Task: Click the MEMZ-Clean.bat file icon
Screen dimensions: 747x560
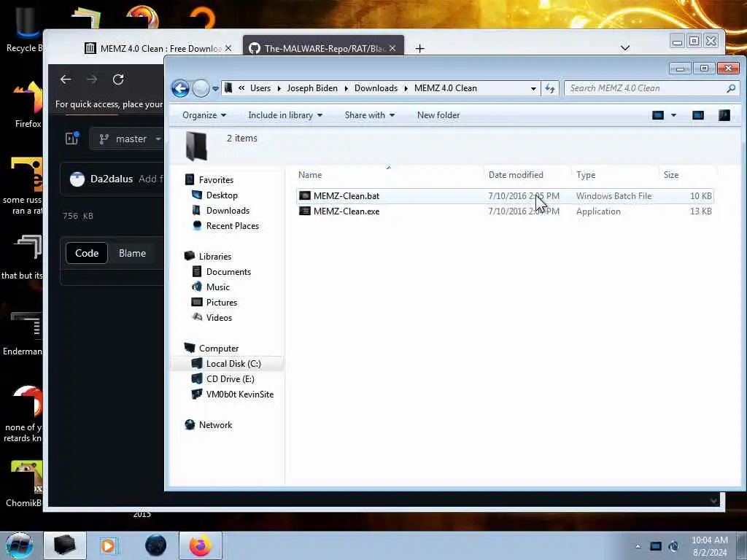Action: pyautogui.click(x=304, y=195)
